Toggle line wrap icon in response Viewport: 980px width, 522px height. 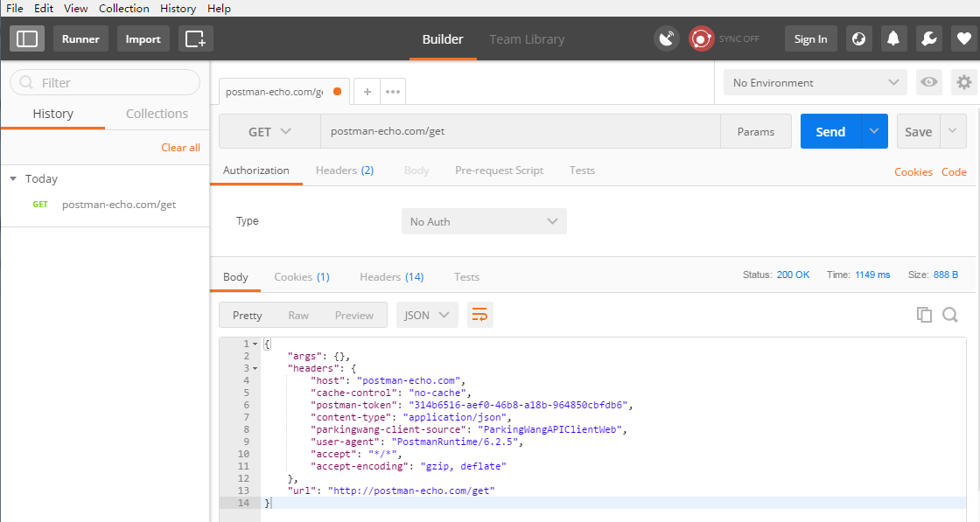click(x=480, y=315)
